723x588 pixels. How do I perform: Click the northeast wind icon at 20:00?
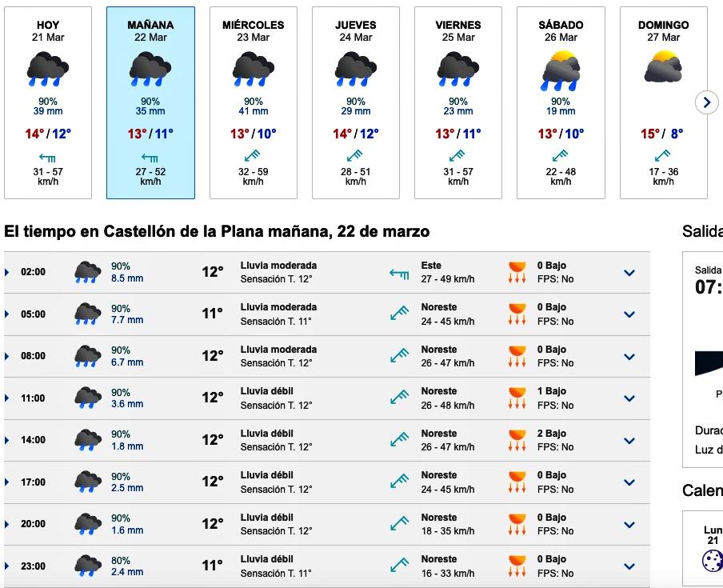click(399, 524)
